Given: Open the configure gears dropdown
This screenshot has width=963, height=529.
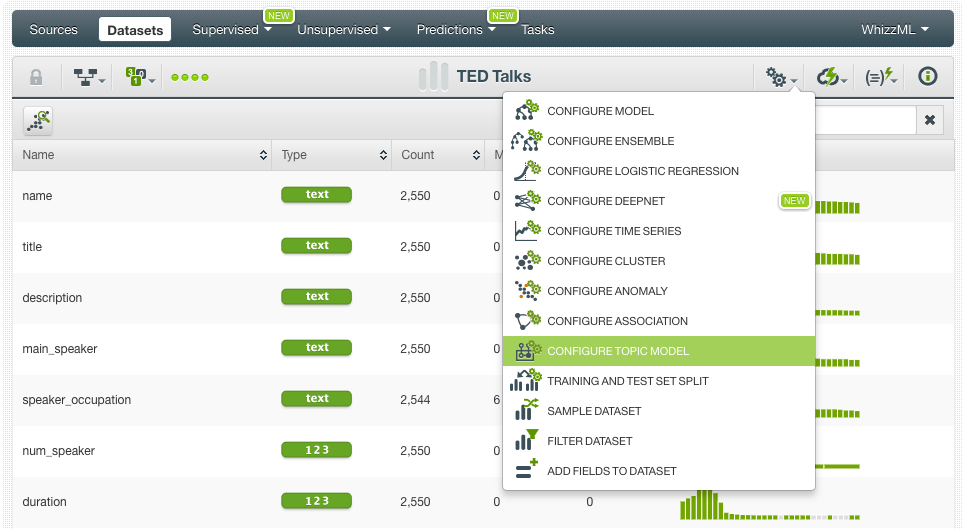Looking at the screenshot, I should pos(780,77).
